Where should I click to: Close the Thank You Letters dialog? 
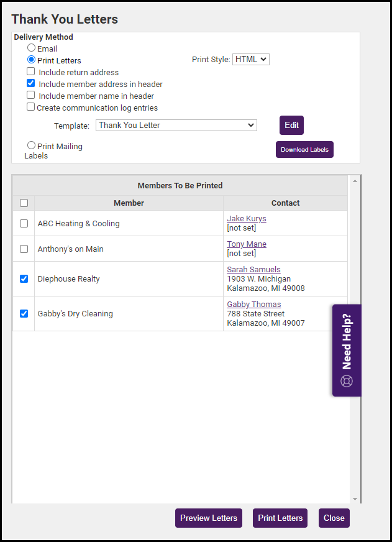tap(334, 518)
